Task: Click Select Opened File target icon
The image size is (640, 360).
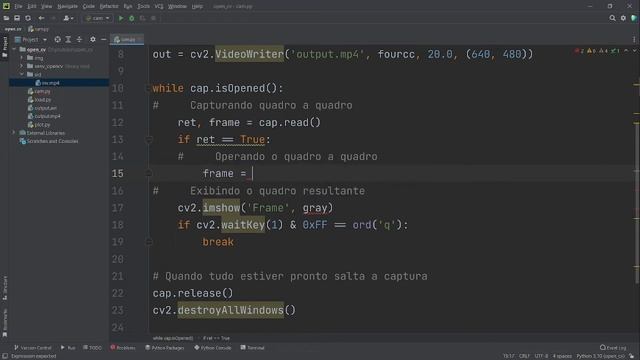Action: coord(58,39)
